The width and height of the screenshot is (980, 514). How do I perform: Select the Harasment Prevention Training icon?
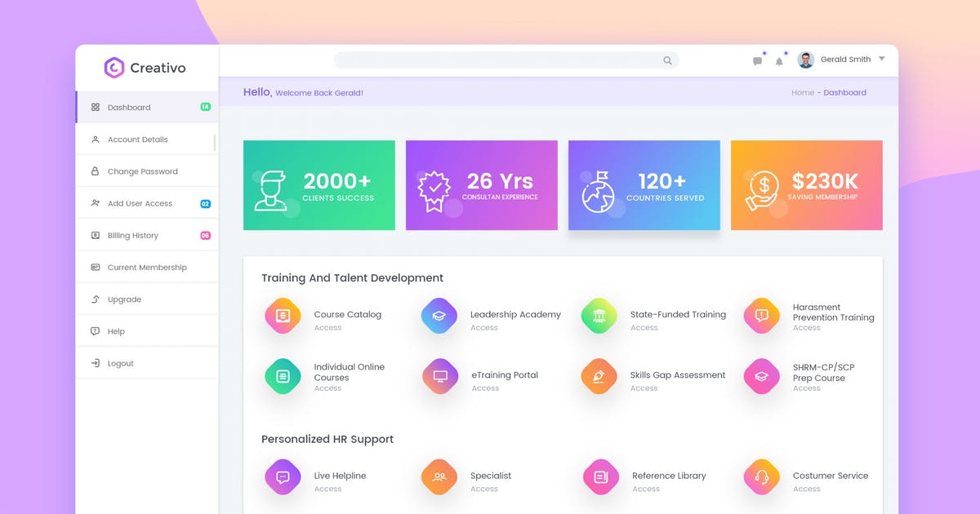click(760, 314)
